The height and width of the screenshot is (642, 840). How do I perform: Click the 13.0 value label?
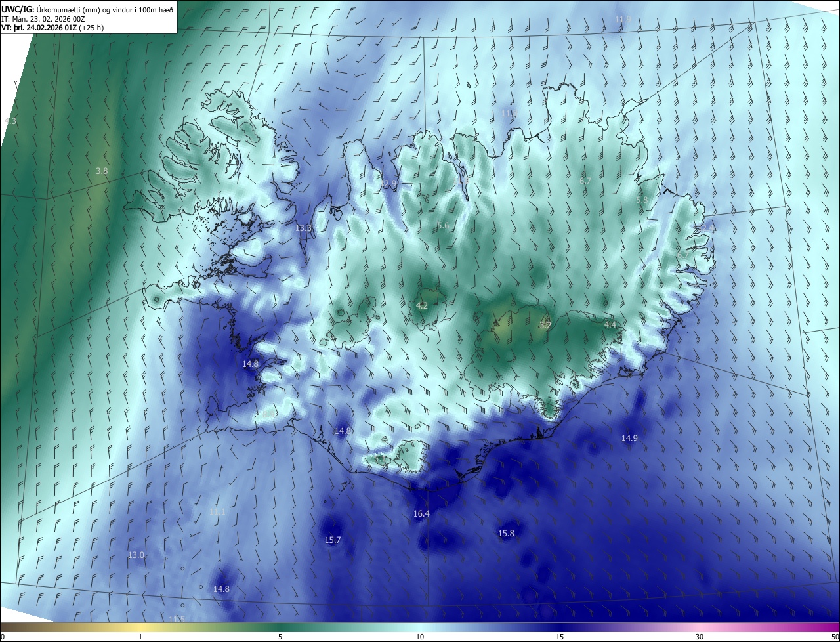136,555
